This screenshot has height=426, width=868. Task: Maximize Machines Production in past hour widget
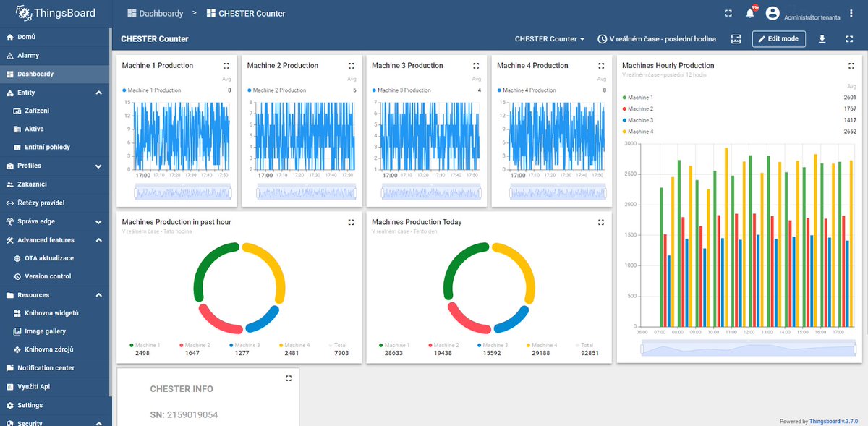click(x=352, y=222)
